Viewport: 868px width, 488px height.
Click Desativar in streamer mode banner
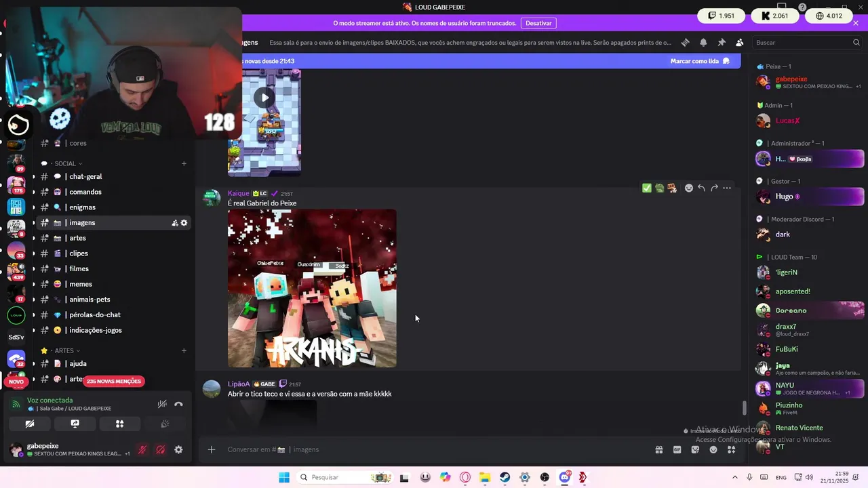538,23
